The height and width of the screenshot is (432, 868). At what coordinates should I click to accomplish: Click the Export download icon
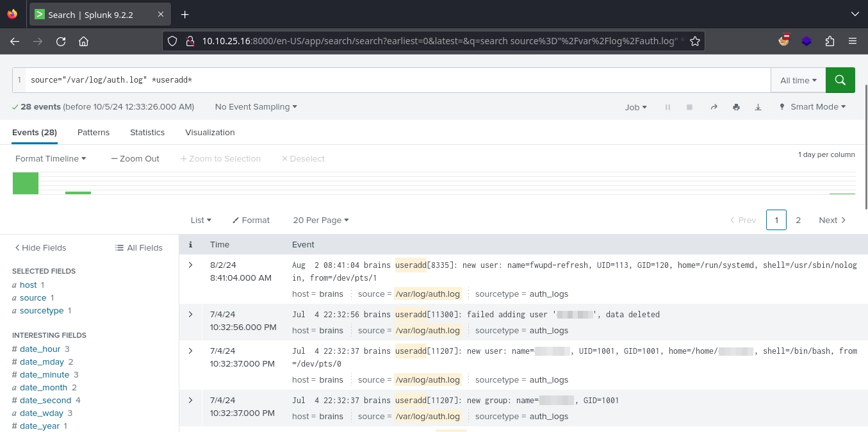(x=758, y=107)
